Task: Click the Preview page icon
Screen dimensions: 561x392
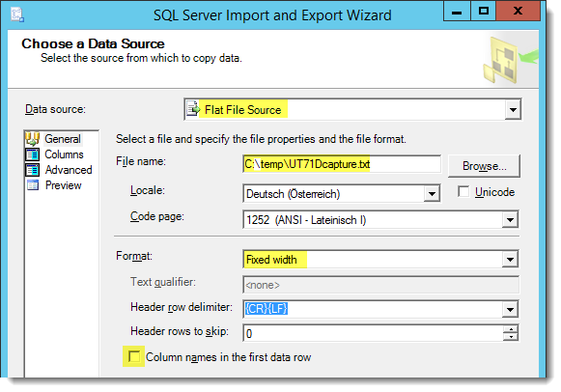Action: point(33,185)
